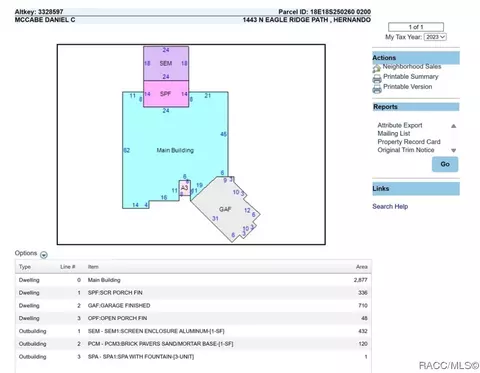Open Printable Summary link
This screenshot has width=480, height=373.
[x=411, y=76]
